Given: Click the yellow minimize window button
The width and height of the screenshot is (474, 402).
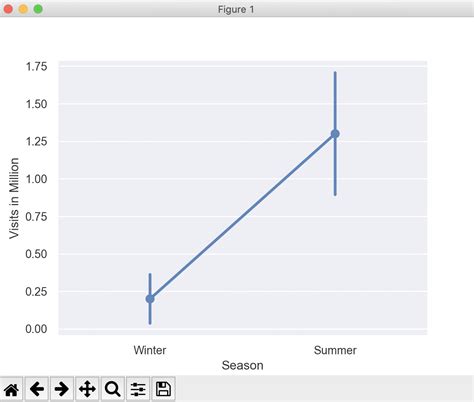Looking at the screenshot, I should pos(23,9).
